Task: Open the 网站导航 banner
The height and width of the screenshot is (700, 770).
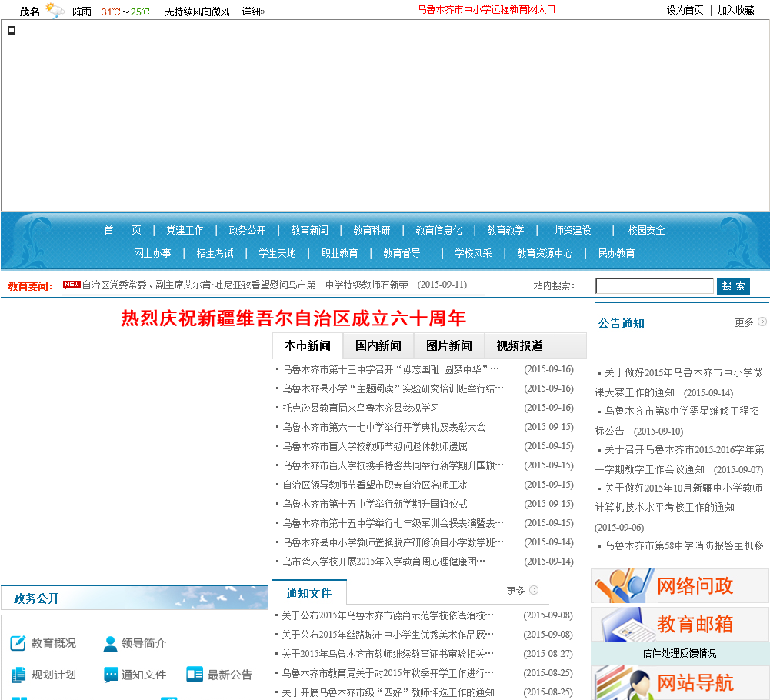Action: pyautogui.click(x=680, y=682)
